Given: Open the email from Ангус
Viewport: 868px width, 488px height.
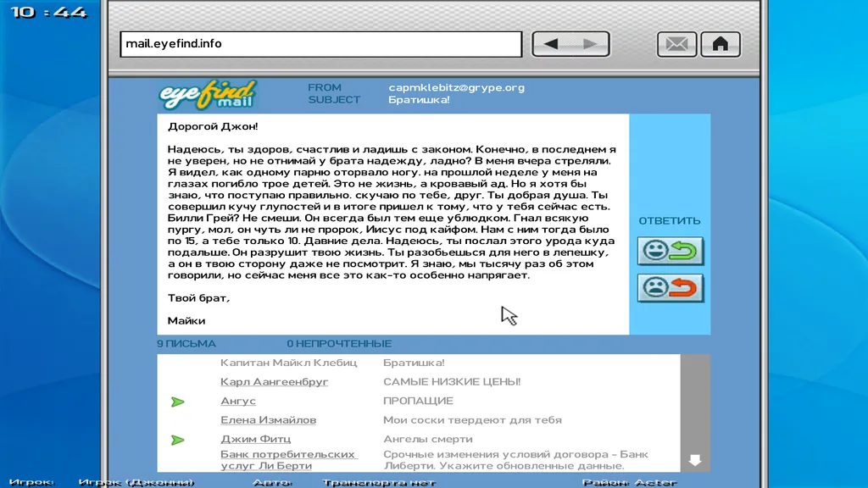Looking at the screenshot, I should point(238,401).
